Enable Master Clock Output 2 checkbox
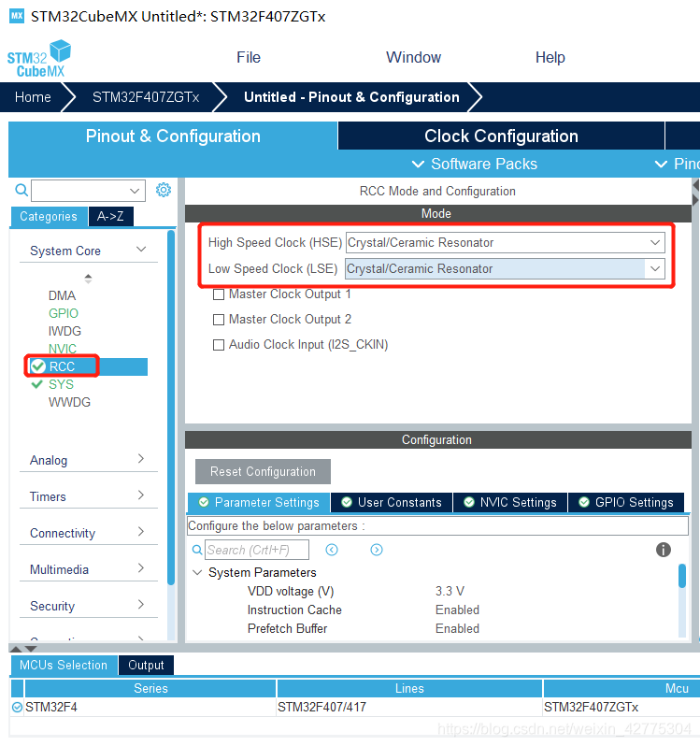 click(219, 320)
